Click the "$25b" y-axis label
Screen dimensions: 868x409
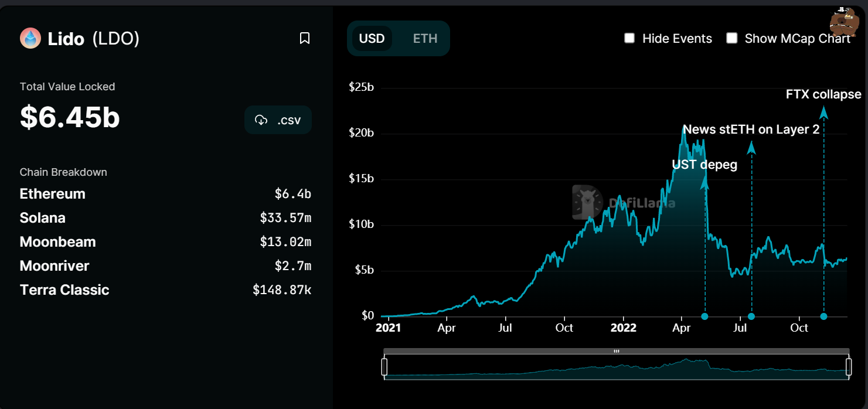361,87
